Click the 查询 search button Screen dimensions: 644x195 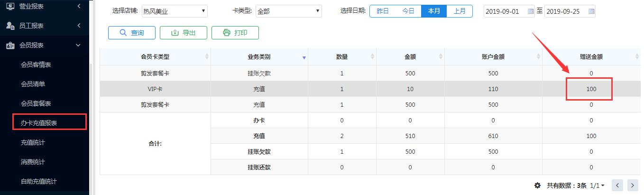[x=132, y=33]
